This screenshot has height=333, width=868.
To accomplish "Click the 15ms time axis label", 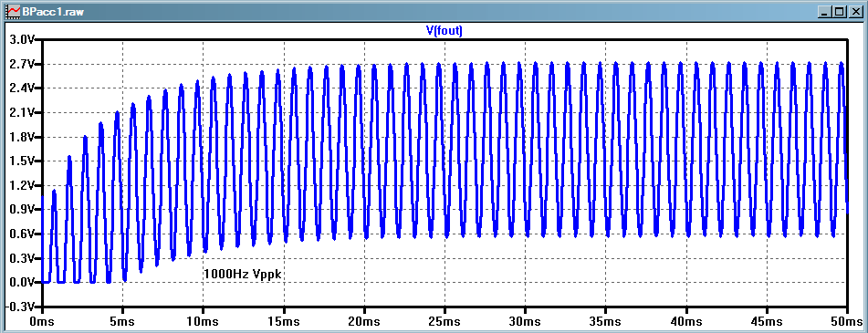I will (284, 321).
